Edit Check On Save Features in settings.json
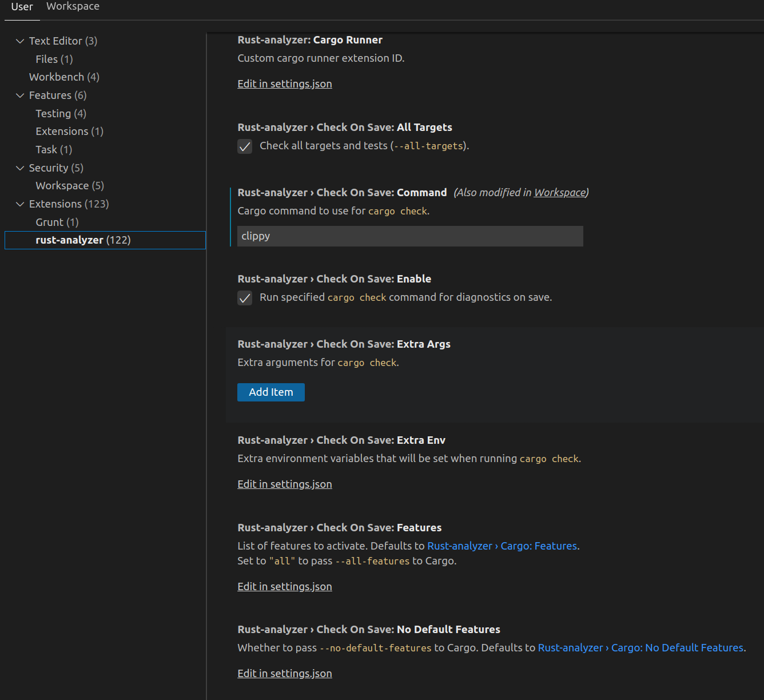This screenshot has width=764, height=700. point(285,587)
